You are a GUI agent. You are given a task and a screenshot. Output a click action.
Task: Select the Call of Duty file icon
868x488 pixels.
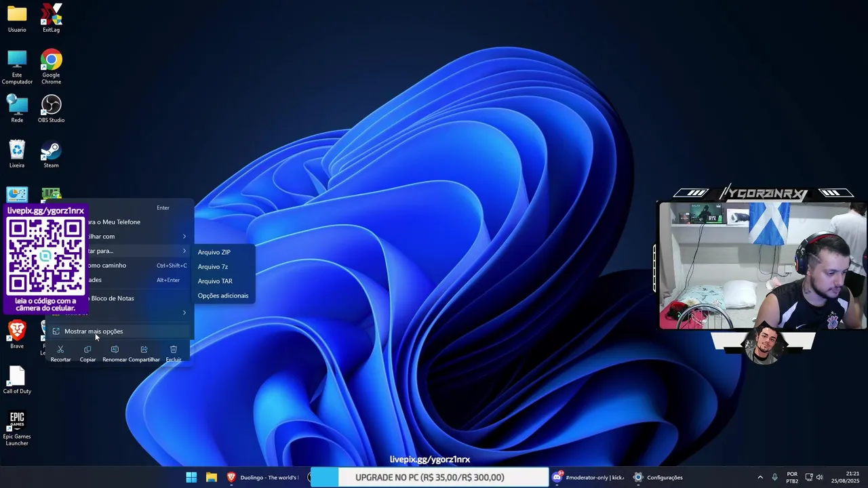[x=17, y=380]
